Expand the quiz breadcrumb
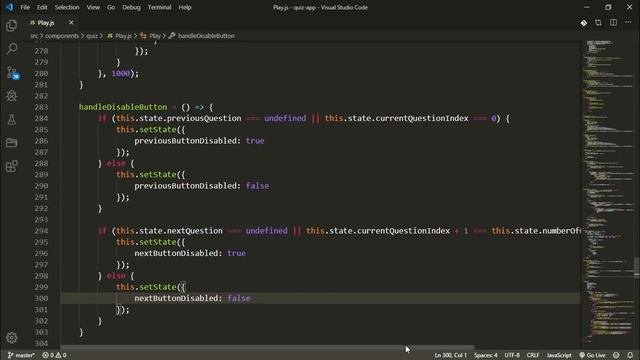Viewport: 640px width, 360px height. pyautogui.click(x=92, y=36)
